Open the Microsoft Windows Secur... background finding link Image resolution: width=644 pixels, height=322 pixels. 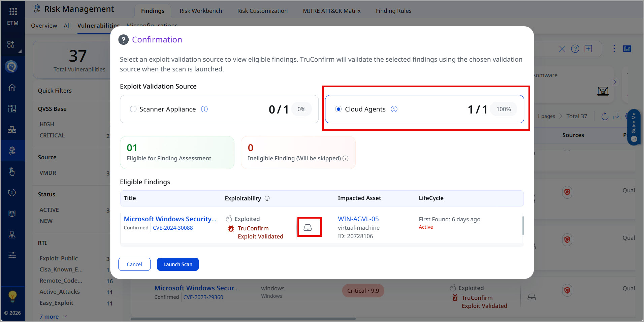197,288
